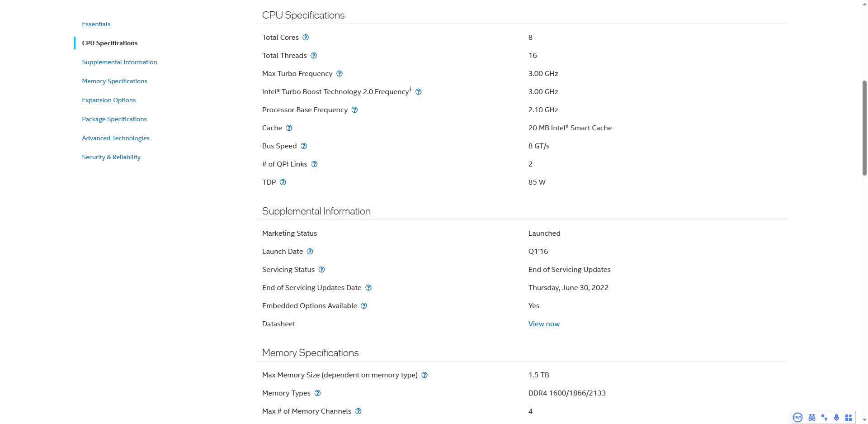Select Advanced Technologies in side navigation
The width and height of the screenshot is (868, 424).
(116, 138)
